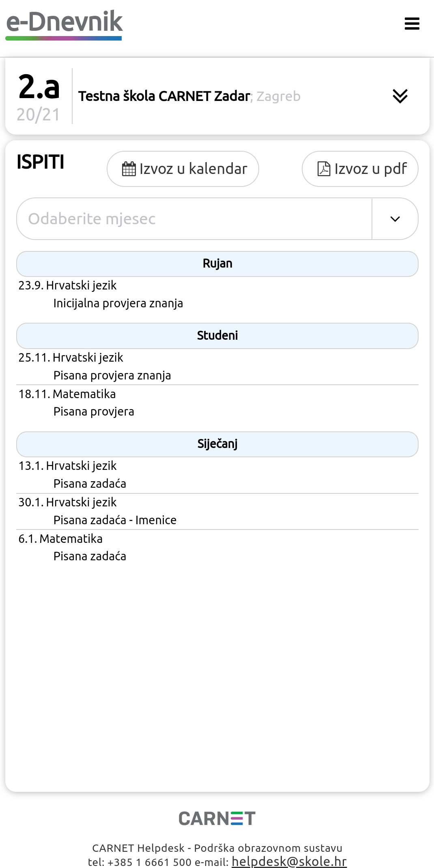The width and height of the screenshot is (434, 868).
Task: Open the hamburger menu
Action: [412, 24]
